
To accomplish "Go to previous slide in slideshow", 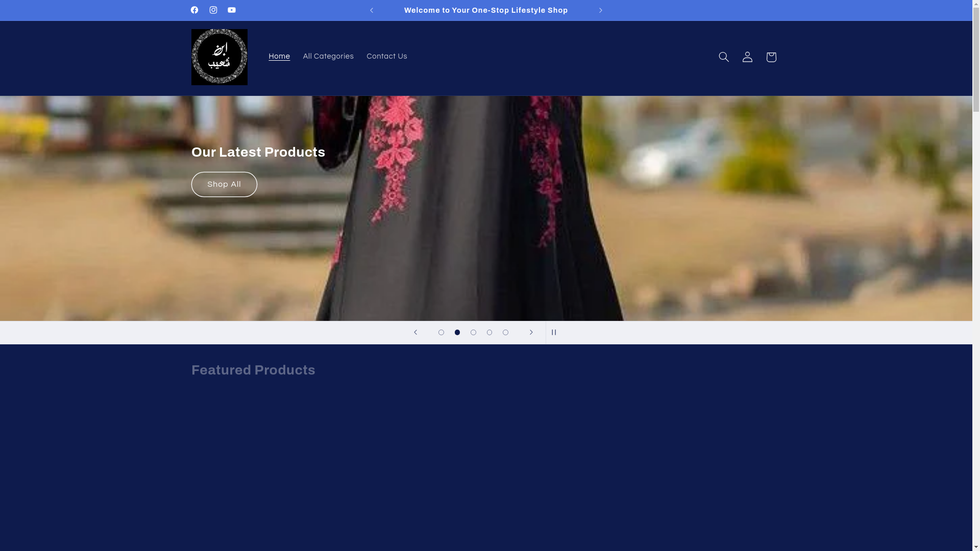I will coord(415,333).
